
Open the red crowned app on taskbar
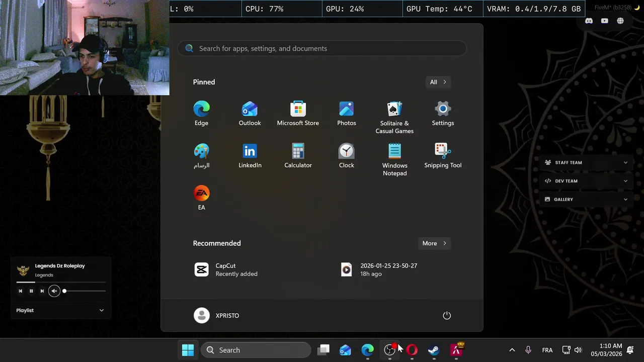(456, 350)
